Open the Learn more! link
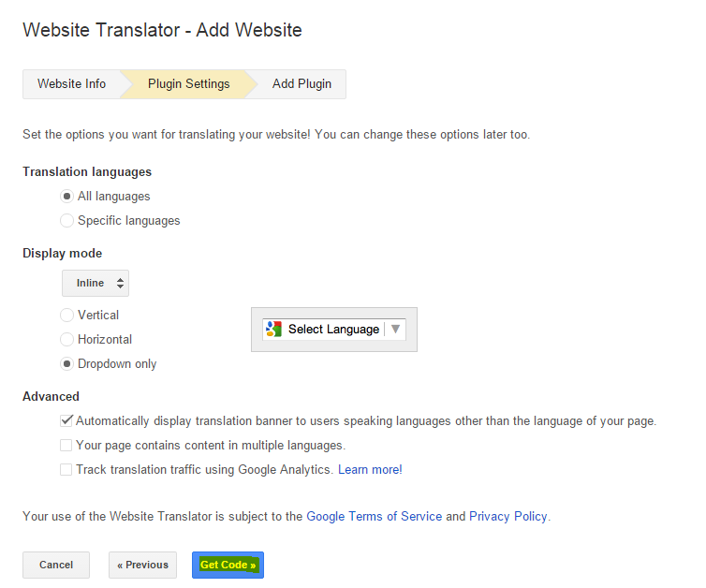This screenshot has width=706, height=588. 370,470
